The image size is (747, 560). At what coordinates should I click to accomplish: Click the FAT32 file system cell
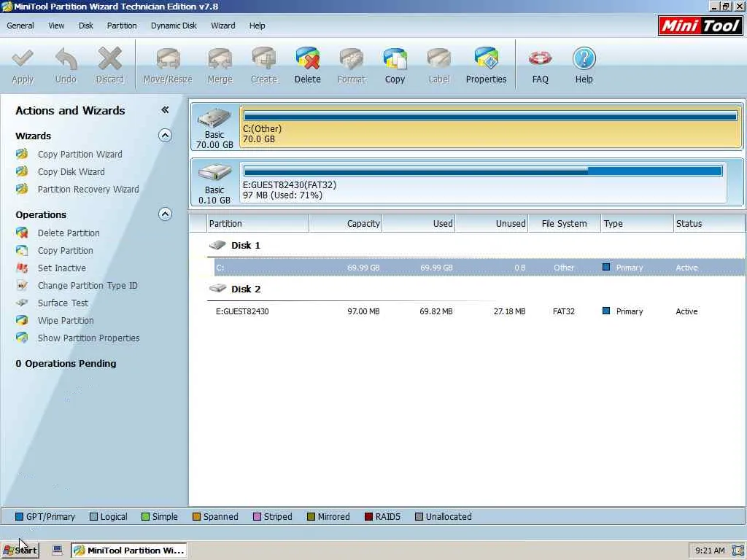click(x=564, y=311)
